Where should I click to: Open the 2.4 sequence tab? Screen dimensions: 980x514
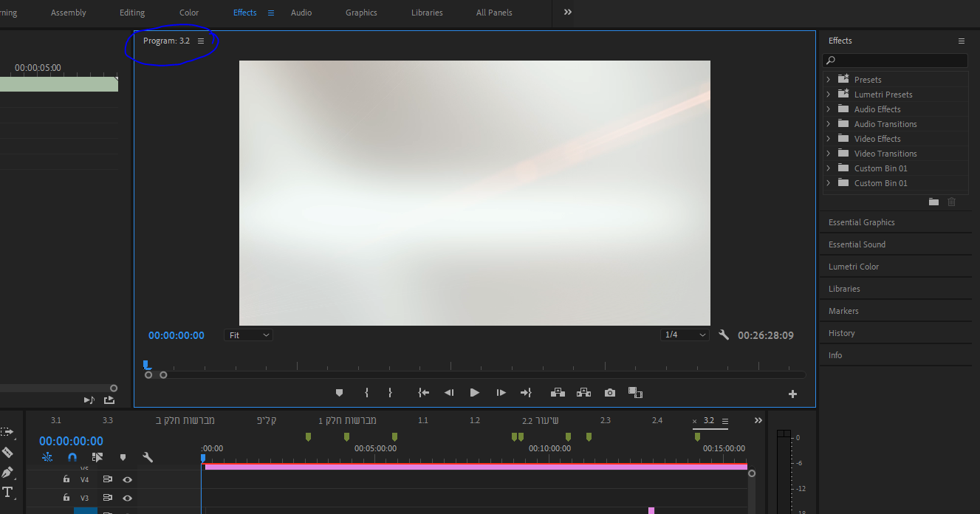(x=657, y=420)
